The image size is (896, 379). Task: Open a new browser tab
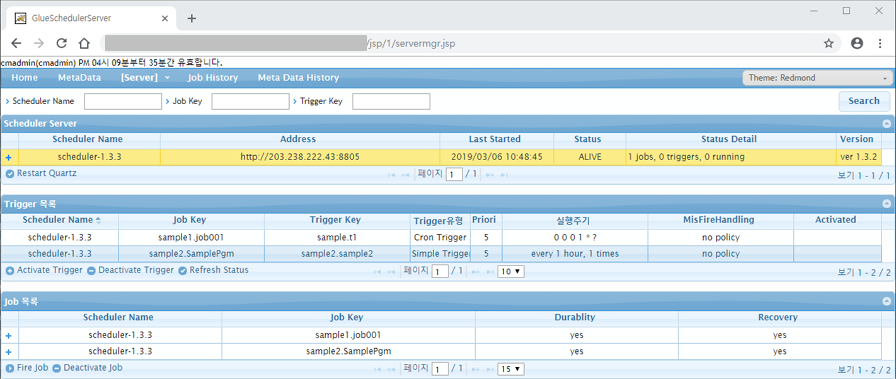pyautogui.click(x=192, y=18)
